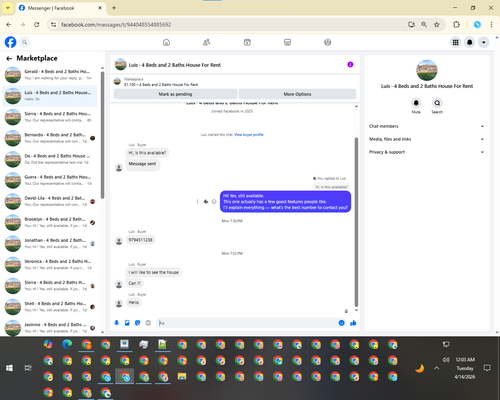This screenshot has width=500, height=400.
Task: Open conversation info purple icon
Action: click(350, 64)
